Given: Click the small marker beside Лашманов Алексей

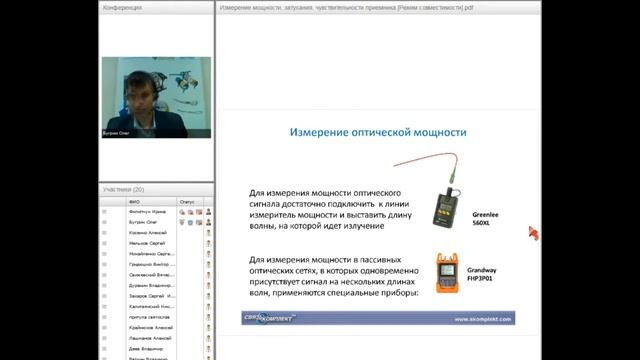Looking at the screenshot, I should pos(104,338).
